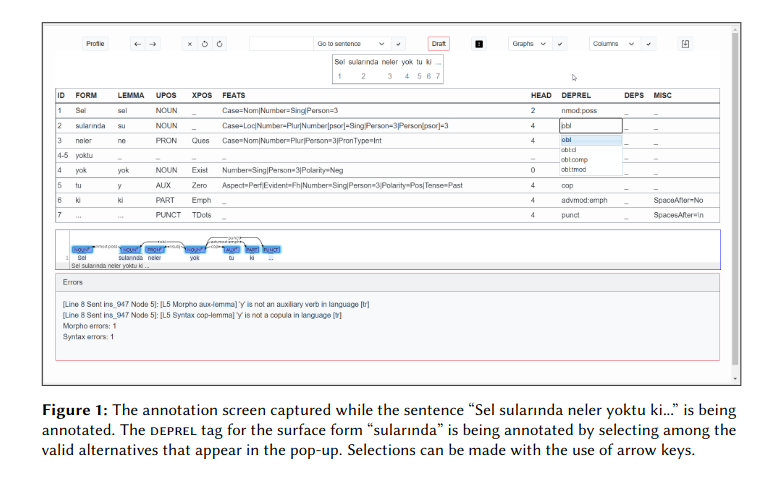Click the 'punct' DEPREL cell in row 7
The image size is (759, 483).
[x=570, y=215]
